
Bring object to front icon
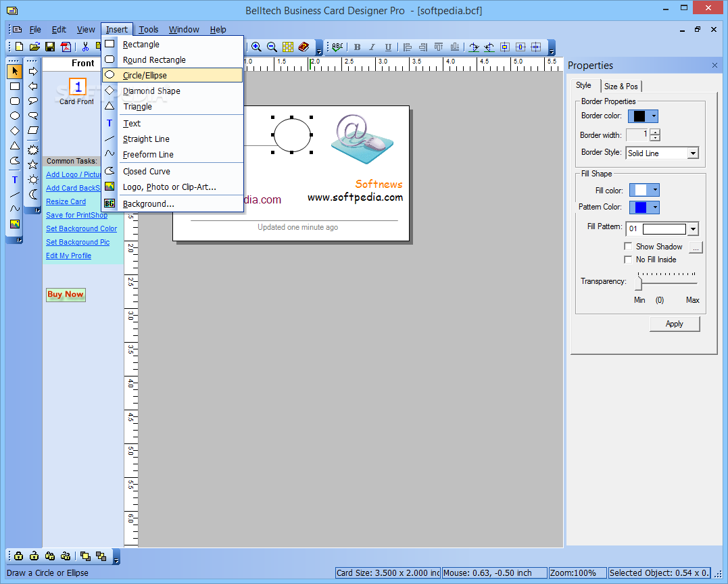(85, 556)
